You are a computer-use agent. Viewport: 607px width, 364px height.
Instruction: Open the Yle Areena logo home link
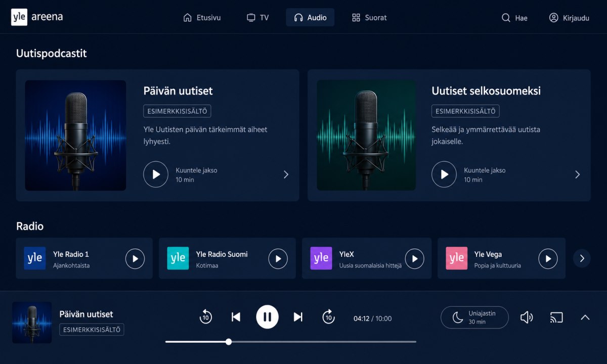(37, 17)
